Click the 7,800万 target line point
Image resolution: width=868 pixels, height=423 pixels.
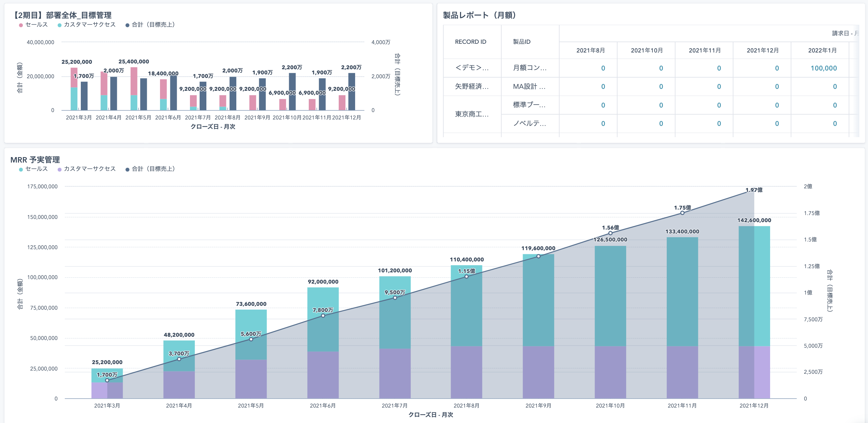tap(323, 315)
